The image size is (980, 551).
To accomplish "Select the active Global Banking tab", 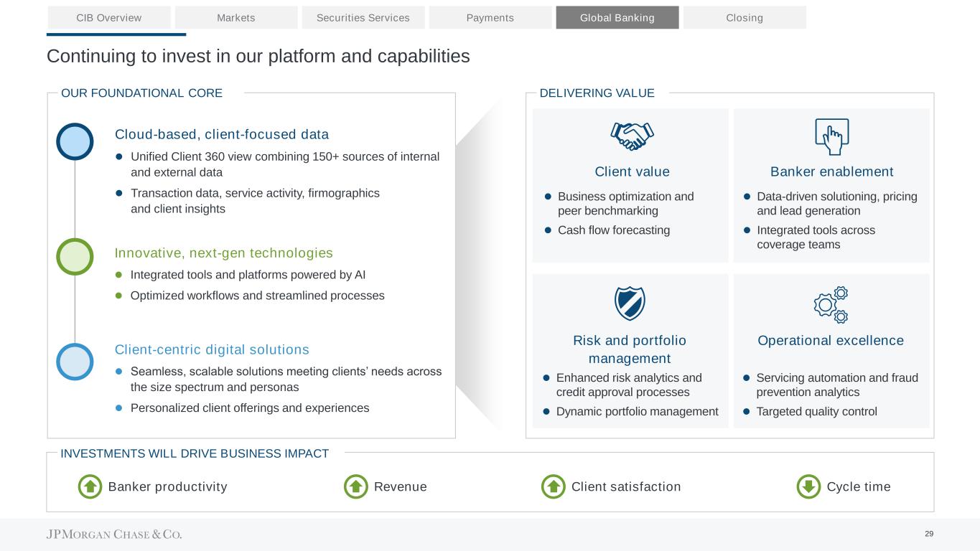I will coord(617,17).
